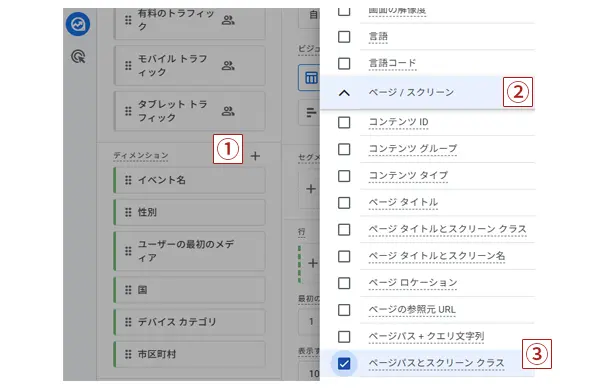Select the table visualization icon
This screenshot has width=600, height=388.
(310, 78)
